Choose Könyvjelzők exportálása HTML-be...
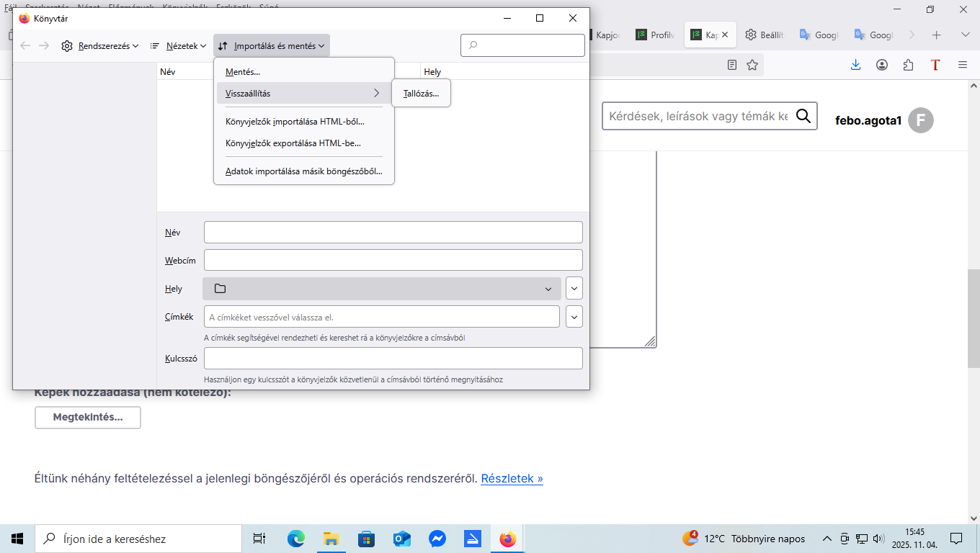980x553 pixels. (x=293, y=143)
